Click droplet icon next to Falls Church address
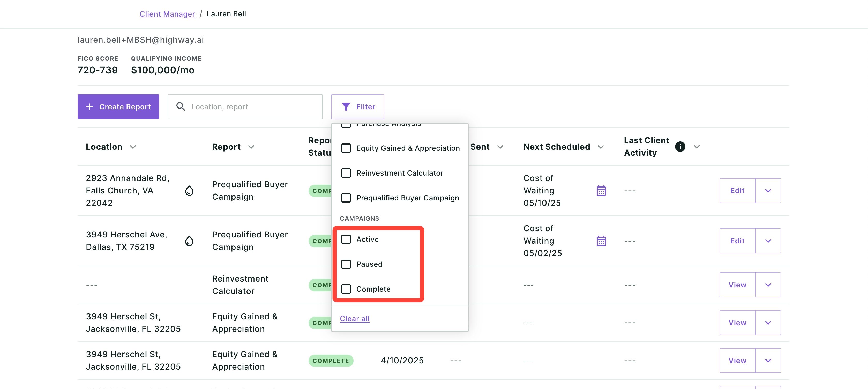The width and height of the screenshot is (868, 389). click(x=189, y=191)
